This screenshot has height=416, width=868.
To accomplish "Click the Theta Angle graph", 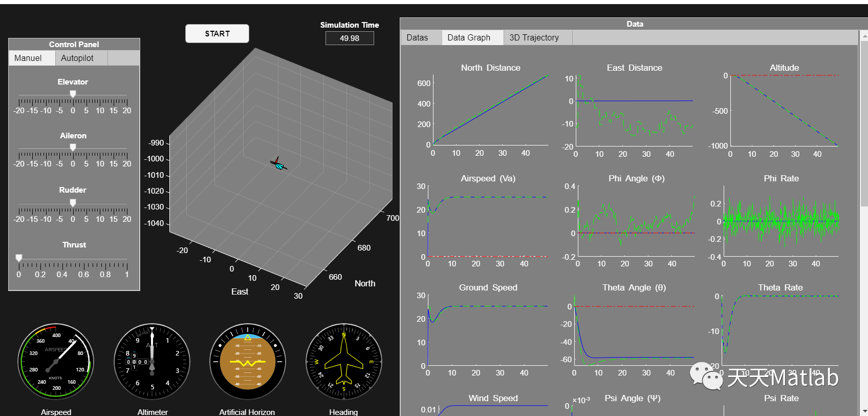I will click(634, 330).
